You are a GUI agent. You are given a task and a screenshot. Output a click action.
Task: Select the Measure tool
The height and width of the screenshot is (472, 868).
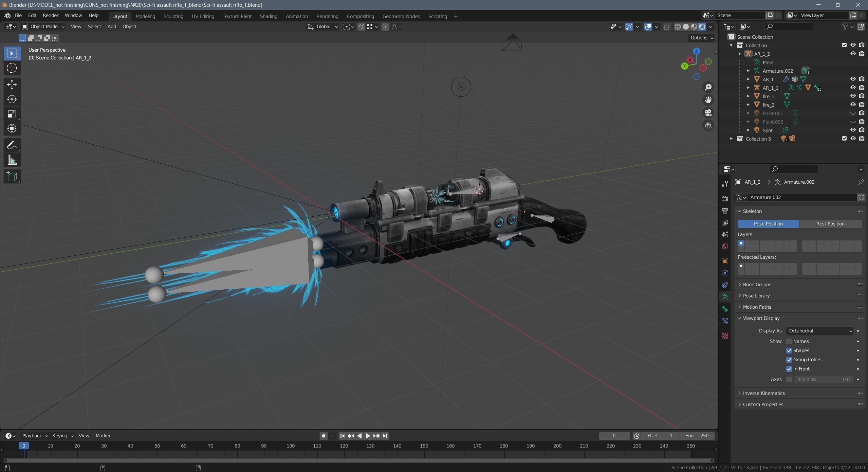point(12,160)
